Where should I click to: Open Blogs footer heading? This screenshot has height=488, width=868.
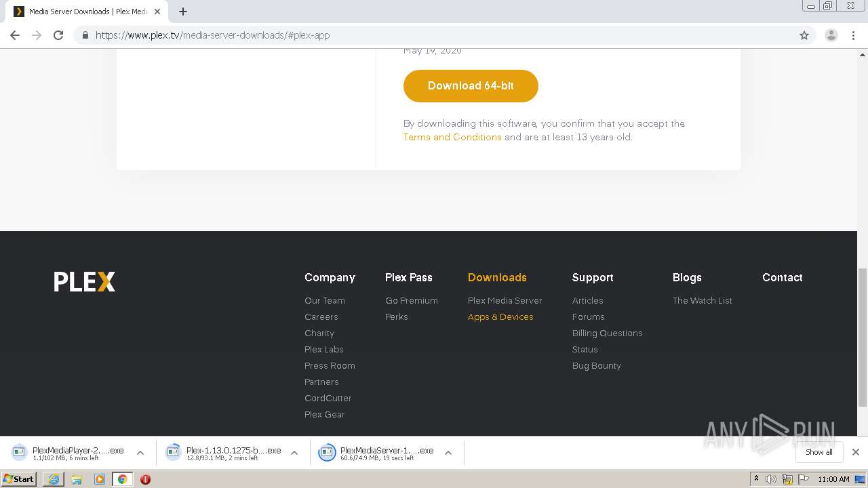687,277
